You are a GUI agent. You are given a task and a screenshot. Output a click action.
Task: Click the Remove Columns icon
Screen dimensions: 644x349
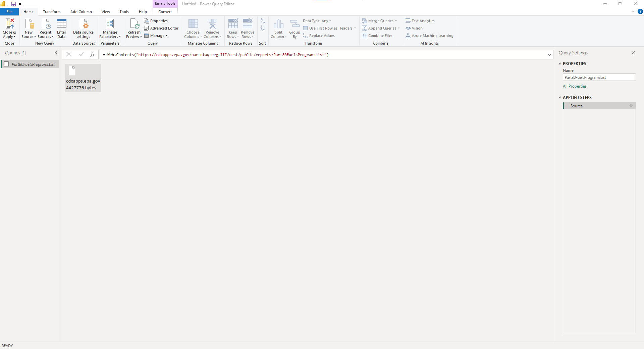tap(212, 23)
